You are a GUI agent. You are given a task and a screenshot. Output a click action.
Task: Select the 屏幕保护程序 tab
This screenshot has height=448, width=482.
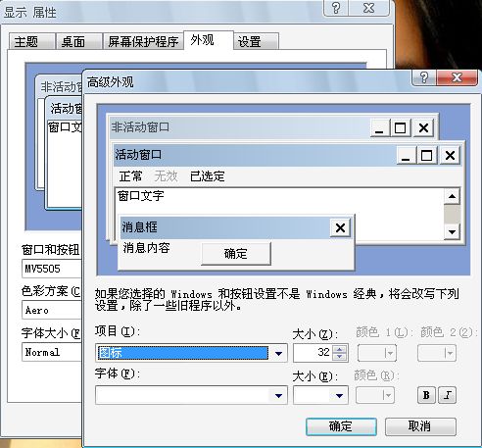point(143,41)
